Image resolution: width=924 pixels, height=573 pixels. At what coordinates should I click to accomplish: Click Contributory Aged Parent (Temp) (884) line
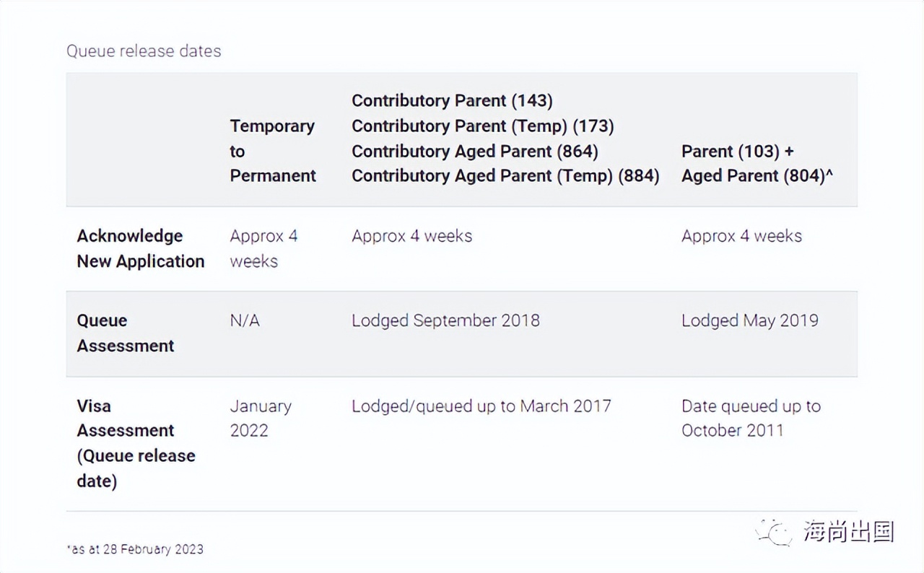(x=505, y=176)
